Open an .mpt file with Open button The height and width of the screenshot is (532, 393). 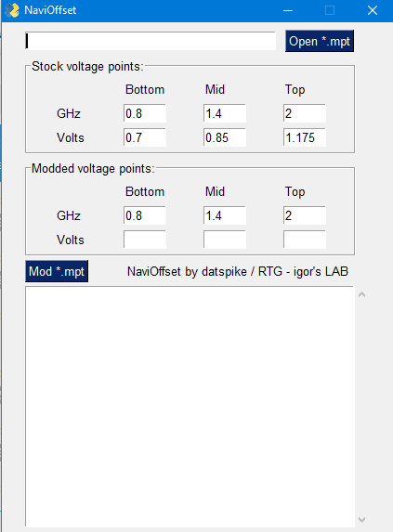click(320, 41)
